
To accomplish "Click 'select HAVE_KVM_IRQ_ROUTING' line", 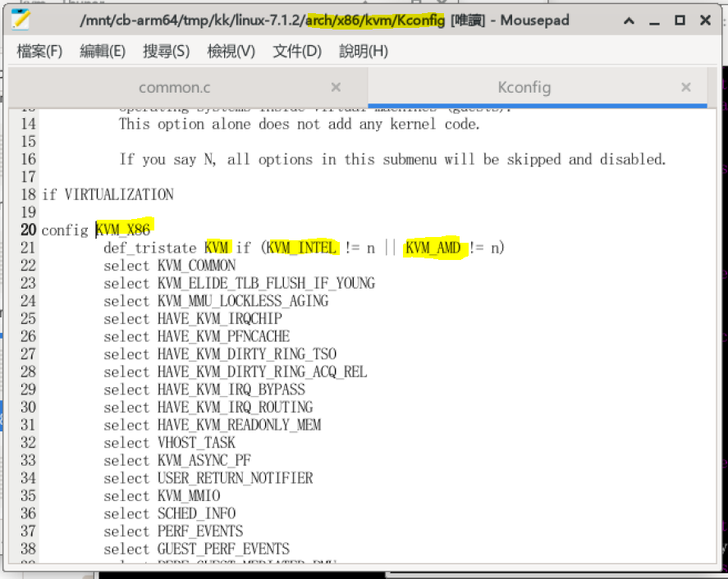I will [208, 407].
